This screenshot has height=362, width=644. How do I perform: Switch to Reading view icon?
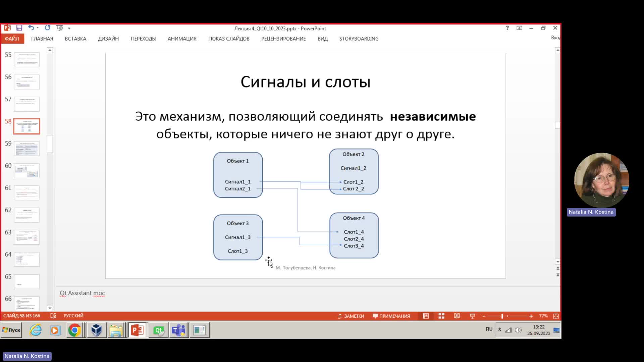pyautogui.click(x=457, y=316)
